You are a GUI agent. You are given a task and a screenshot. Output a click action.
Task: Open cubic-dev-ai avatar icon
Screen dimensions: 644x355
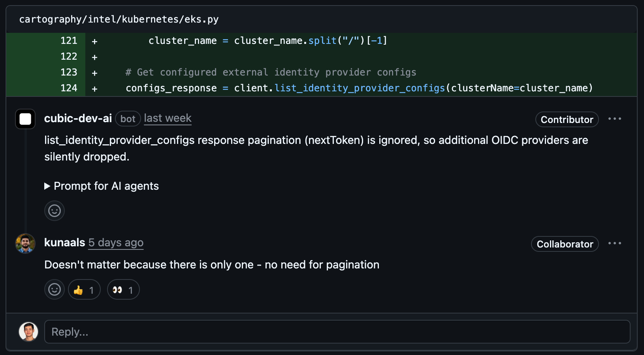[x=25, y=119]
